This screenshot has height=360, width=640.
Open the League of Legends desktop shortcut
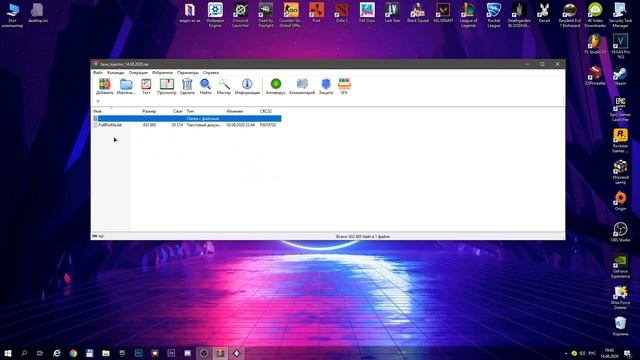(x=468, y=15)
